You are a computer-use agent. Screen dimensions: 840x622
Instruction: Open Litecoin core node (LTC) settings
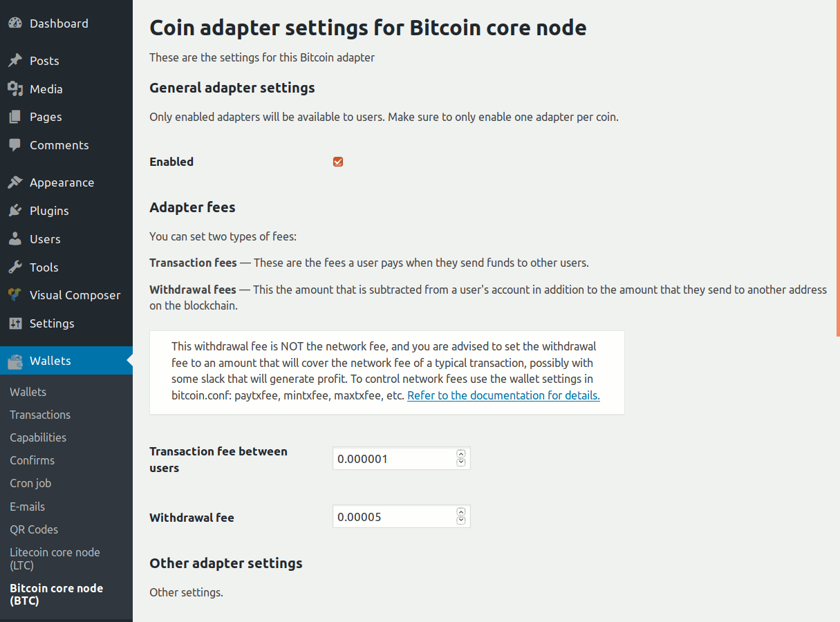click(55, 558)
